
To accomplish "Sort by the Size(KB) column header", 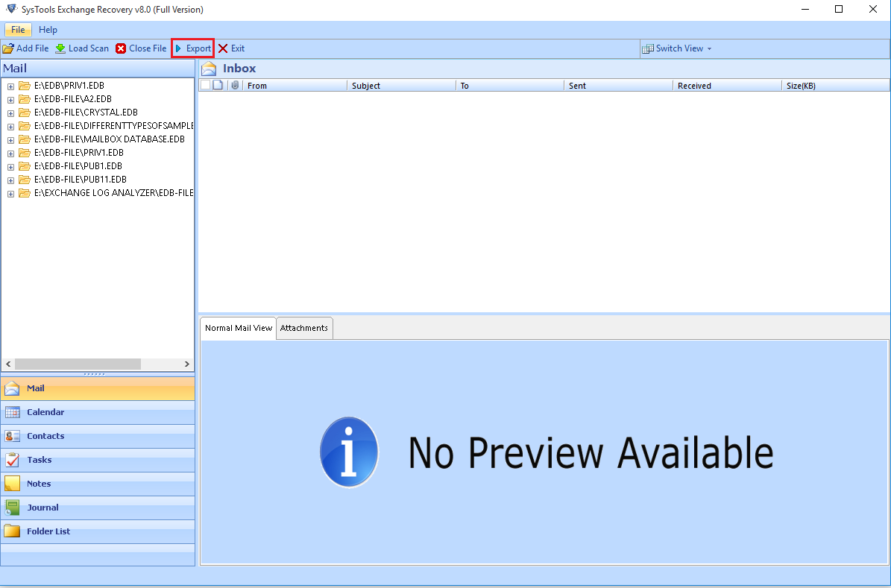I will click(x=836, y=85).
